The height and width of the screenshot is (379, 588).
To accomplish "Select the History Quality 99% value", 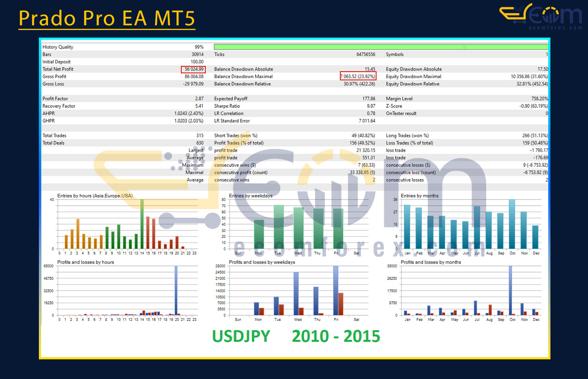I will point(199,47).
